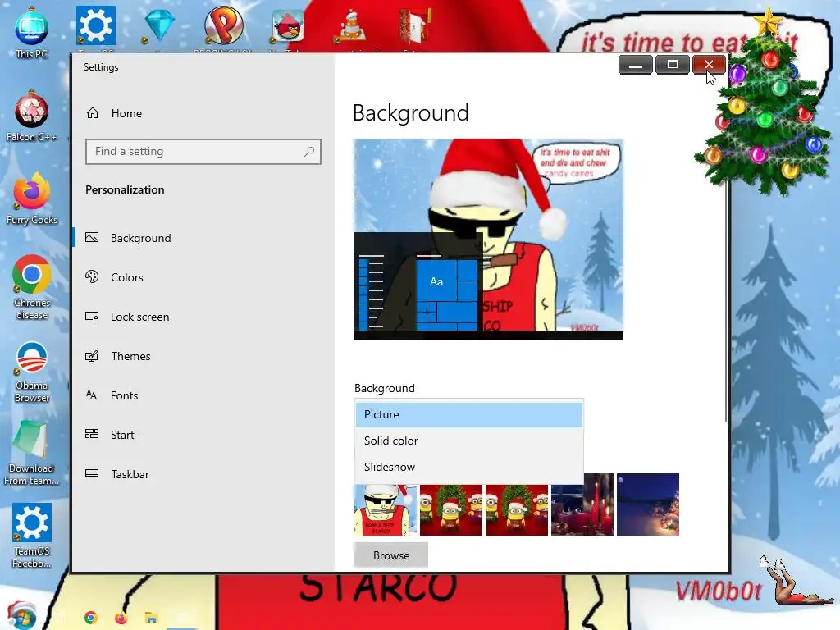
Task: Open the Lock screen settings page
Action: click(x=203, y=317)
